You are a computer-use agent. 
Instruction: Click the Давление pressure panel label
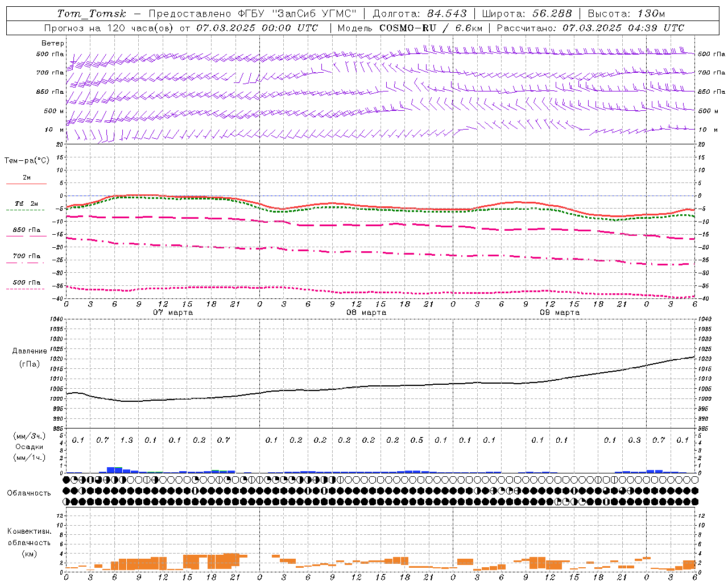point(30,351)
